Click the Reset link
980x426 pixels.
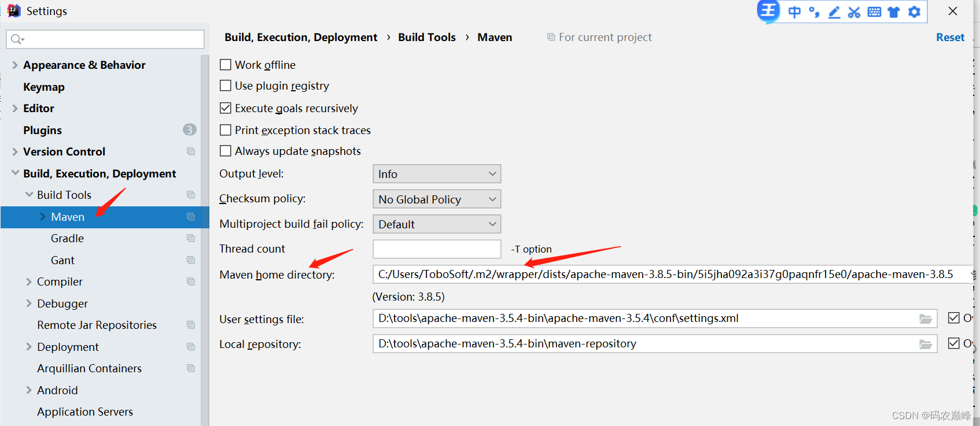[950, 37]
